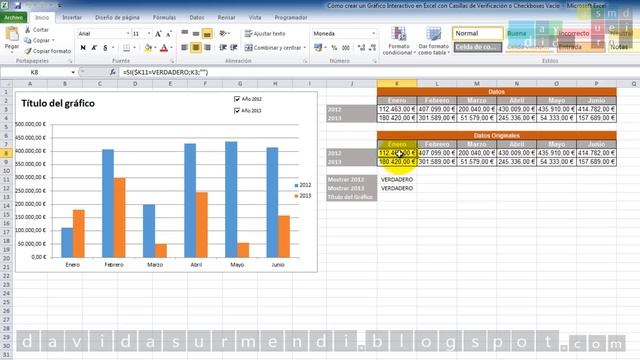This screenshot has width=640, height=360.
Task: Click the font color A icon
Action: point(164,48)
